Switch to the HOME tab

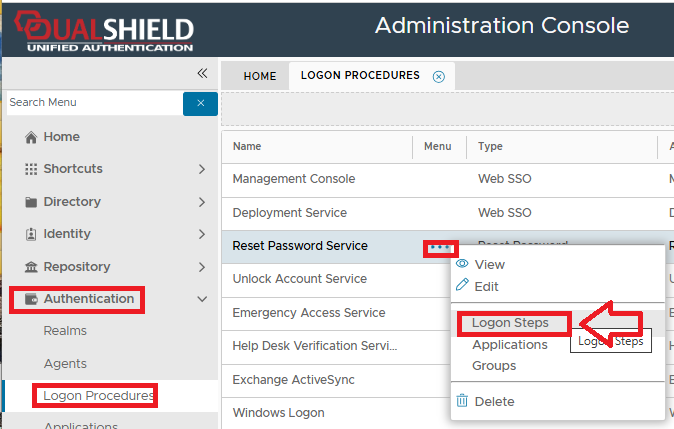click(x=260, y=76)
